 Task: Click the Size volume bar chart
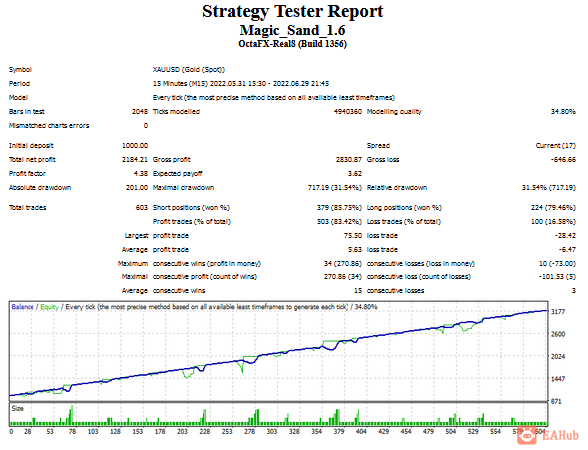point(278,414)
